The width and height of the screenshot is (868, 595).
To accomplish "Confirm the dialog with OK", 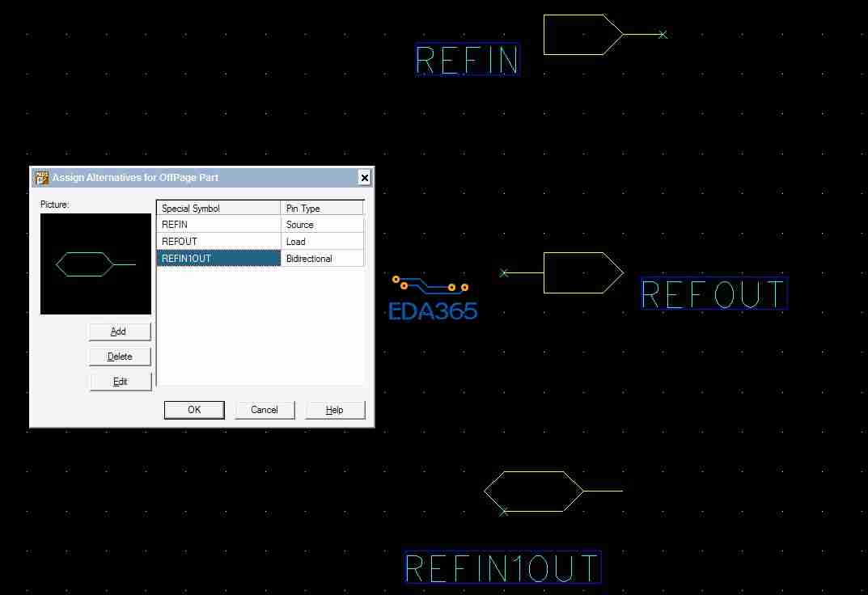I will pyautogui.click(x=194, y=410).
